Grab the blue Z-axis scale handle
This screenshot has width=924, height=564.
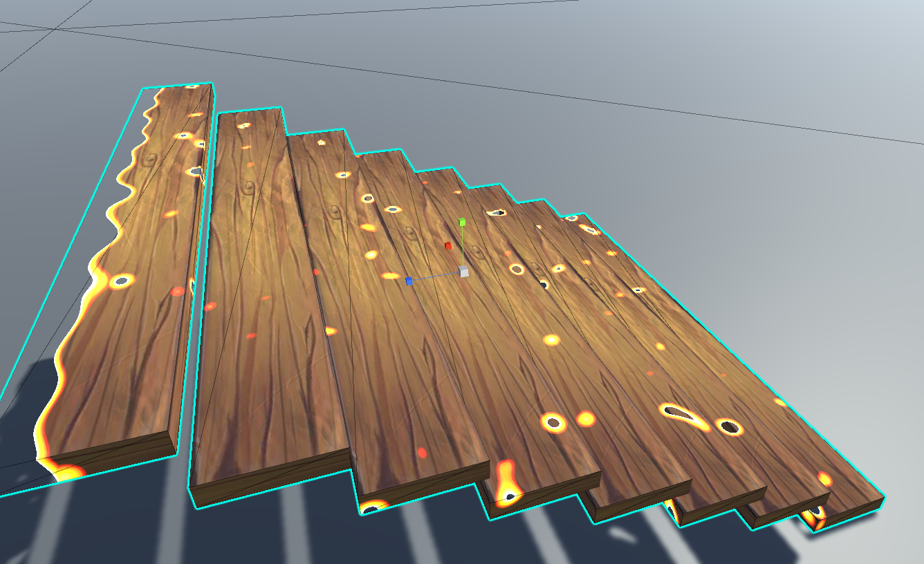click(409, 281)
